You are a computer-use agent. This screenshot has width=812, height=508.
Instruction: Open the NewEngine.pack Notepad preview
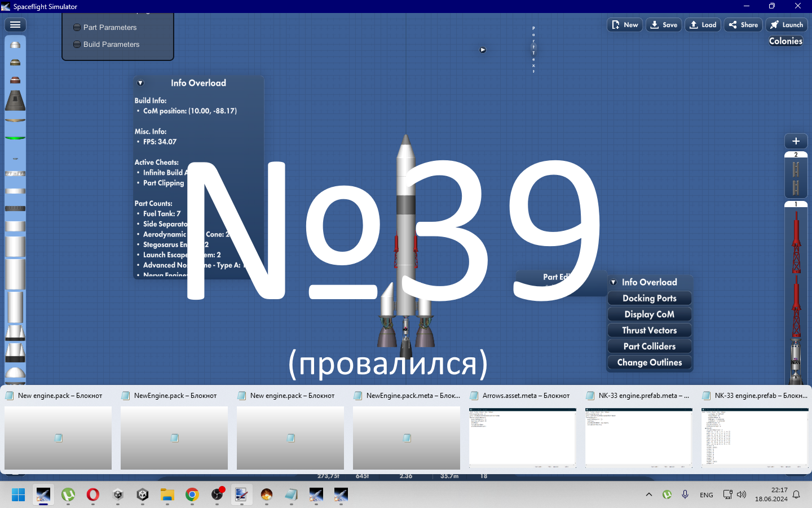174,430
